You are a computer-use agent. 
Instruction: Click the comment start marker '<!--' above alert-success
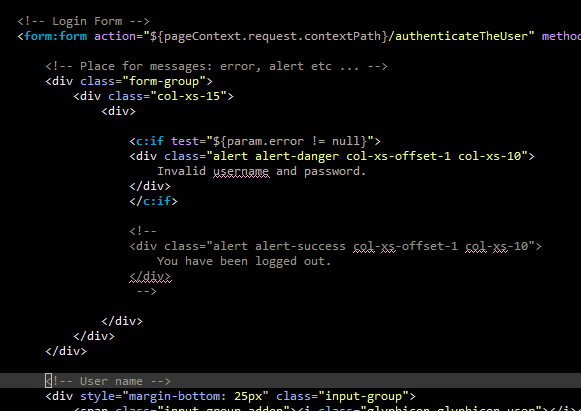click(143, 231)
